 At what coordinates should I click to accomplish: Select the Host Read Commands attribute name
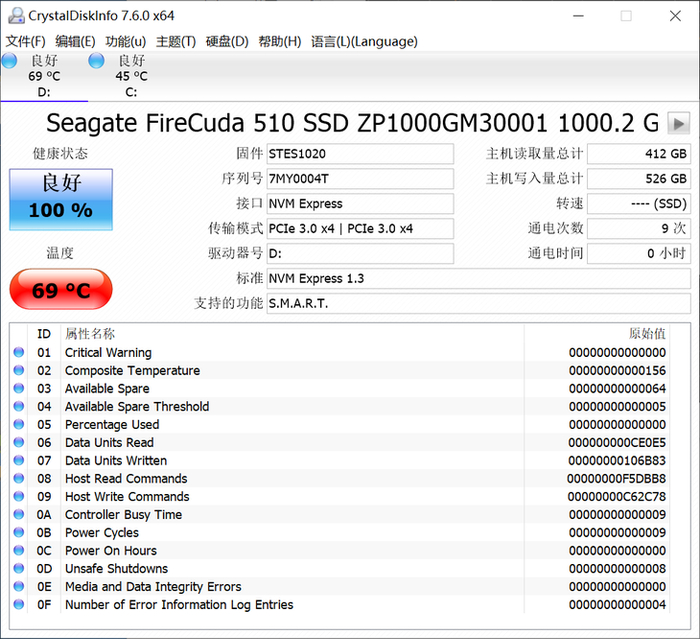point(126,479)
